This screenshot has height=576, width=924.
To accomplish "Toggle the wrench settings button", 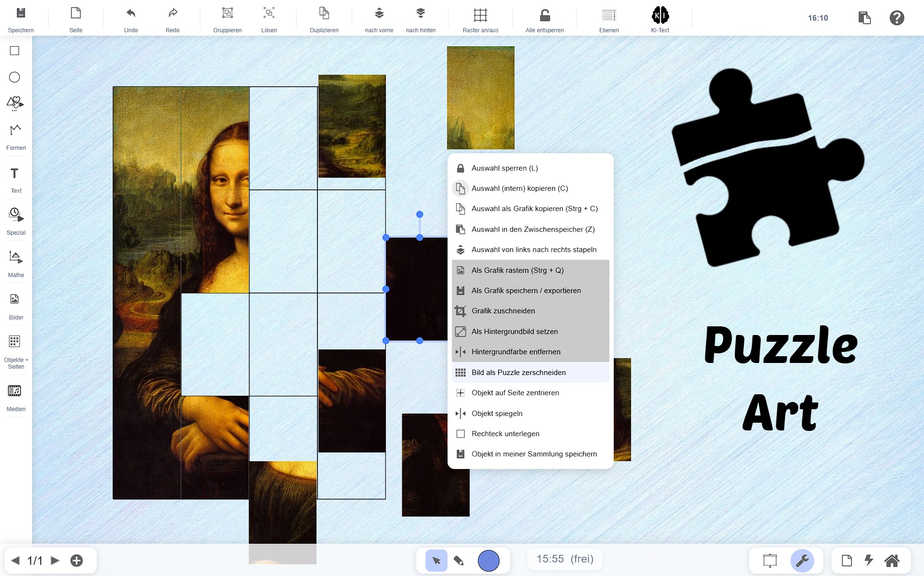I will tap(802, 561).
